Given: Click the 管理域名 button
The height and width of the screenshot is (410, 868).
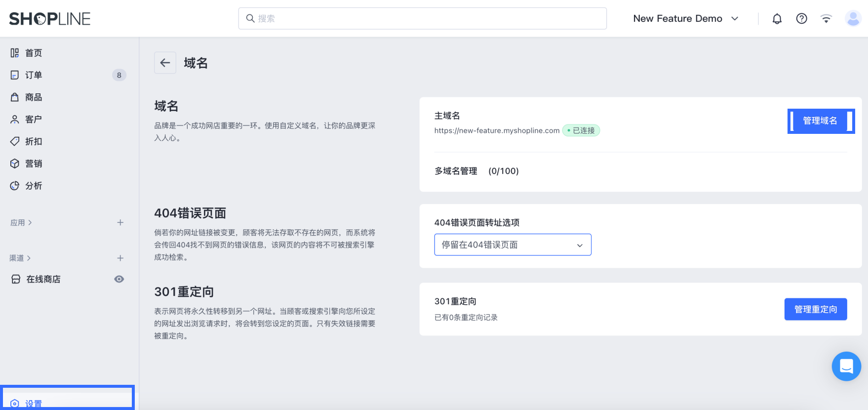Looking at the screenshot, I should click(x=820, y=121).
